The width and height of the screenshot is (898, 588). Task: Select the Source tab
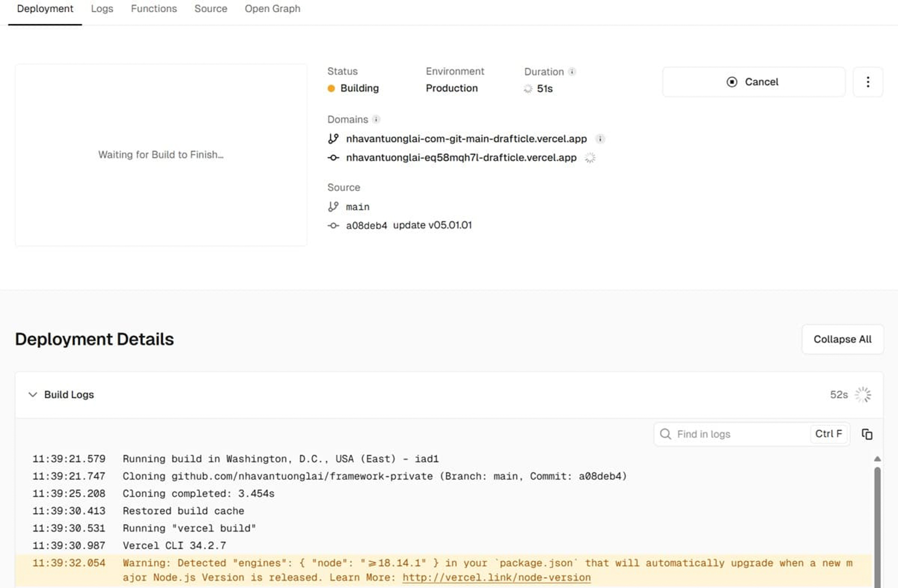point(211,9)
